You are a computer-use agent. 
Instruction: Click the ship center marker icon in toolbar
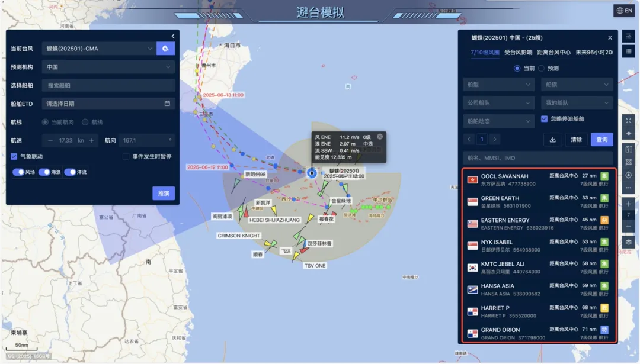(629, 134)
